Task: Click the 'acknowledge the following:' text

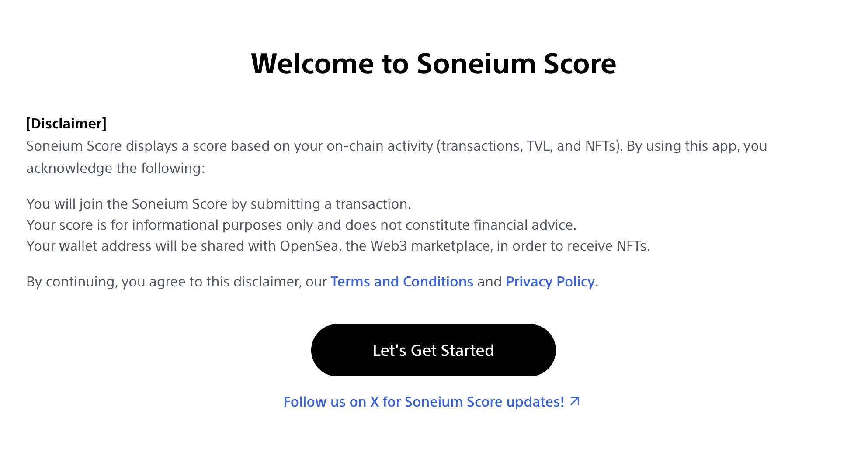Action: (x=115, y=168)
